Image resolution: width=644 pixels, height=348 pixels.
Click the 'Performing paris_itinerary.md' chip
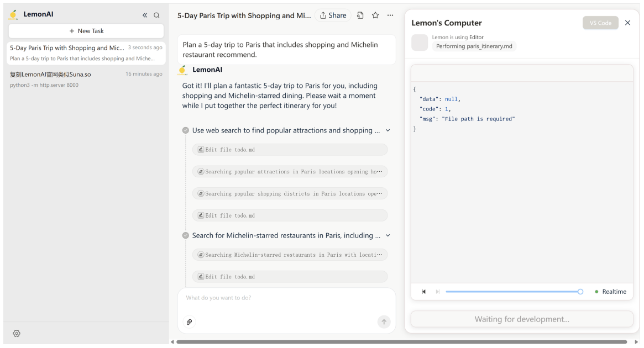click(474, 46)
